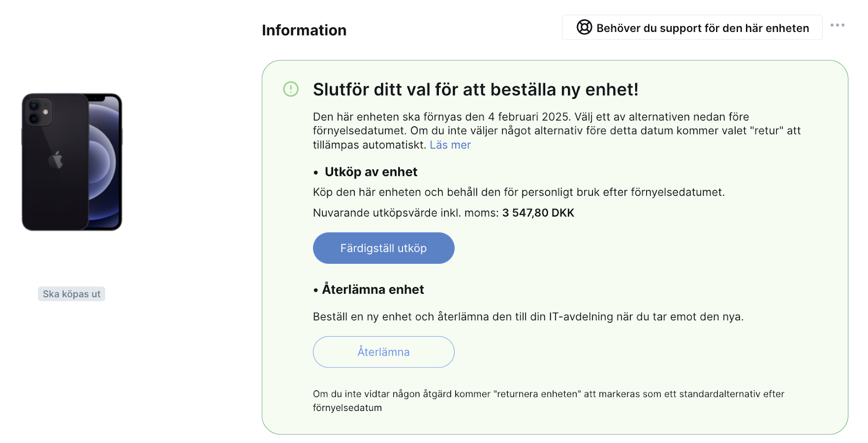The width and height of the screenshot is (868, 443).
Task: Click the Apple logo on the phone image
Action: tap(56, 160)
